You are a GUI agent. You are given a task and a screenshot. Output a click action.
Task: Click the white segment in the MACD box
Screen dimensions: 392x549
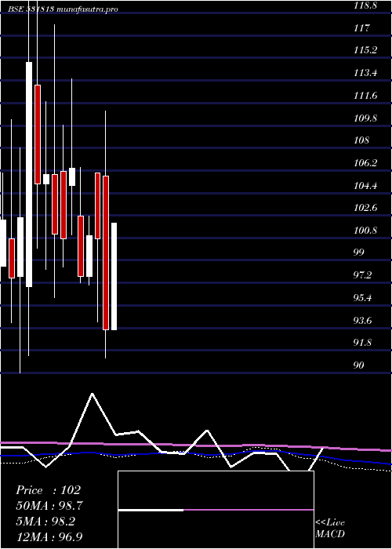tap(151, 510)
